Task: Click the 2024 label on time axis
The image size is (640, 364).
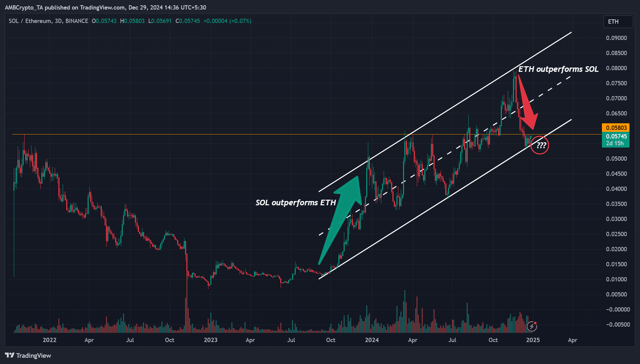Action: 372,340
